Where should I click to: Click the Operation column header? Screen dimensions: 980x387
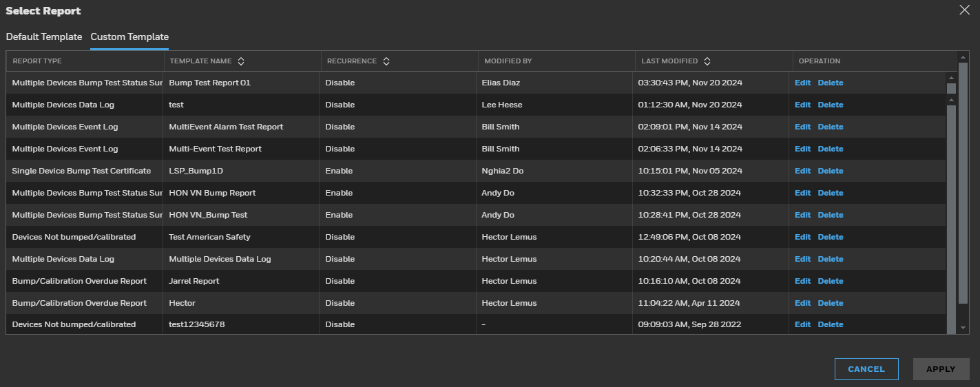(820, 61)
